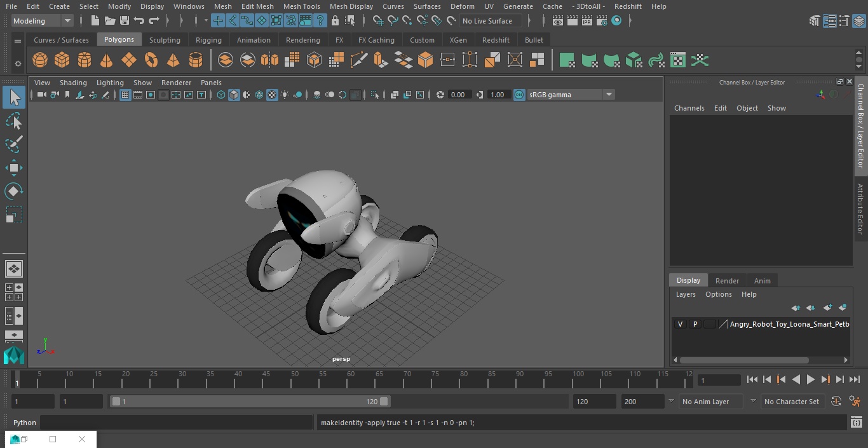Create a polygon cylinder from the shelf

pos(85,60)
